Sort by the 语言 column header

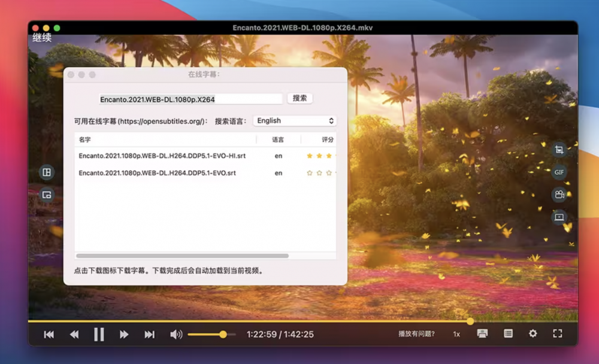278,139
